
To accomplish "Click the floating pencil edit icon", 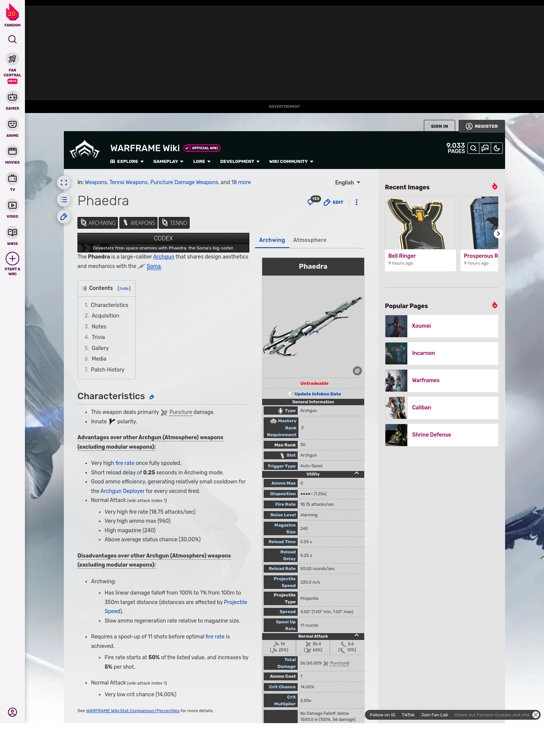I will (x=64, y=217).
